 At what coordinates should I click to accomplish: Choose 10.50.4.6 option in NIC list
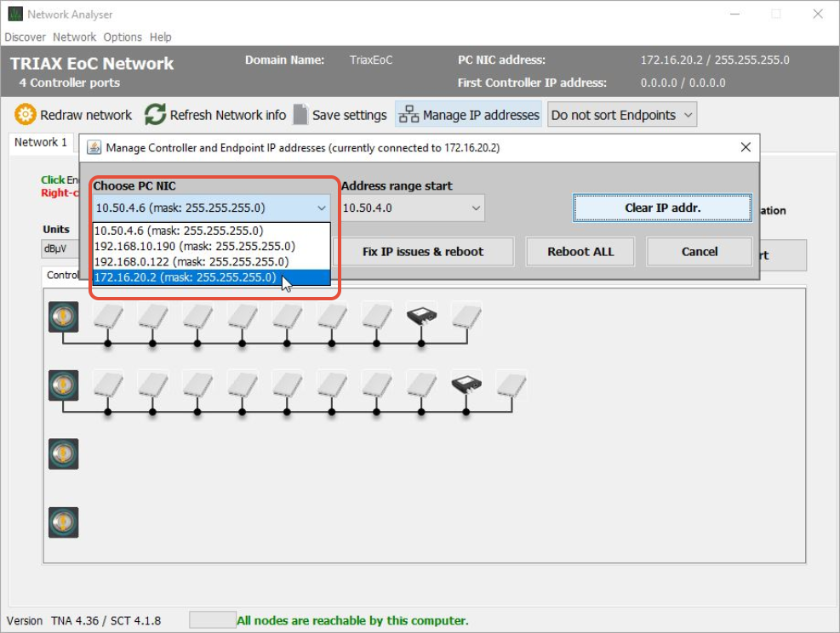[212, 231]
